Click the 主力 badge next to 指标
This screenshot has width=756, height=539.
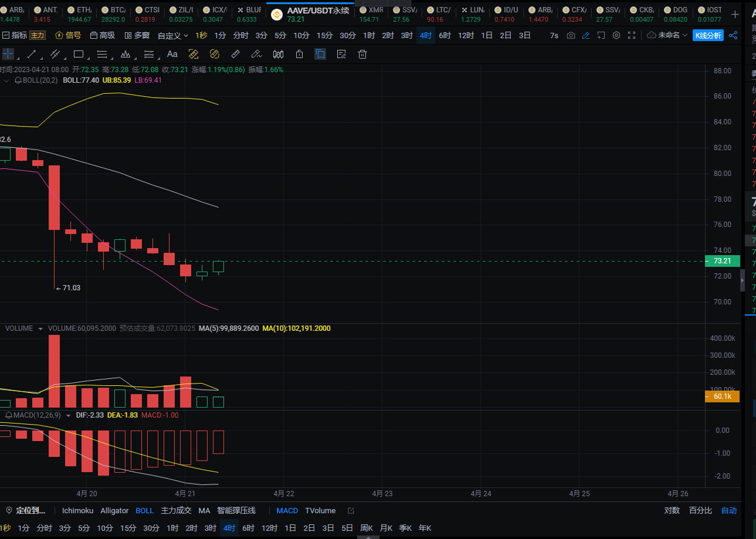pos(38,35)
